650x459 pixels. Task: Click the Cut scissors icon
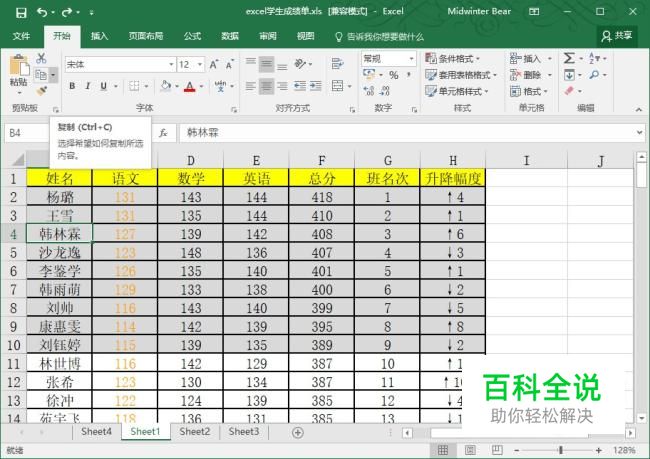pyautogui.click(x=42, y=59)
